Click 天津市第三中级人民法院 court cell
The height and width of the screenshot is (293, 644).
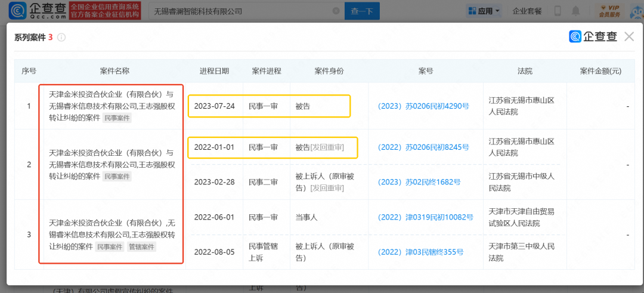point(522,252)
